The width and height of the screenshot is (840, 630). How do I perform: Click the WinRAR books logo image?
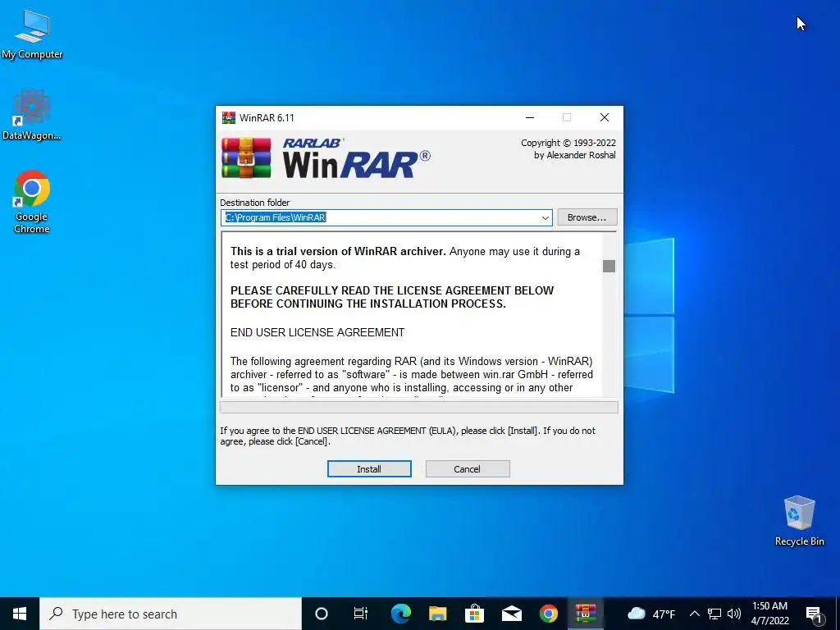[x=246, y=158]
